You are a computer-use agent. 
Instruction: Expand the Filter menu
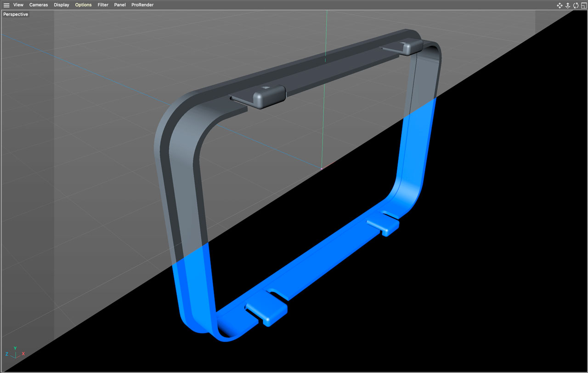coord(103,5)
